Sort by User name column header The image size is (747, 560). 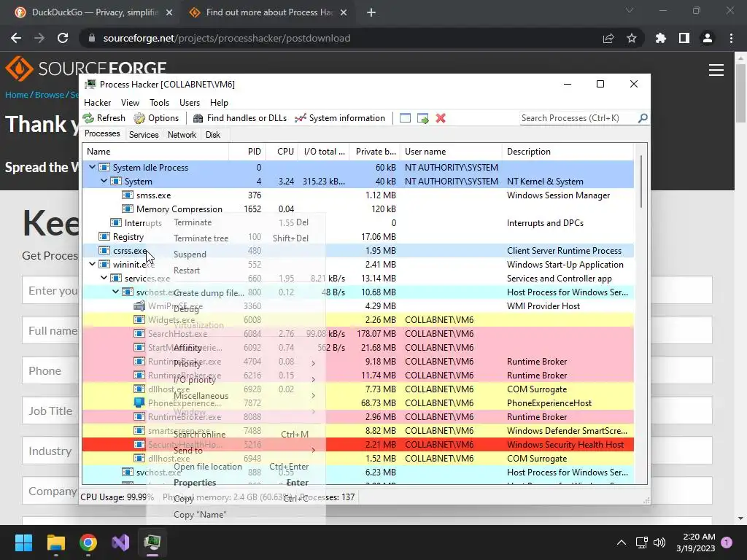point(451,152)
